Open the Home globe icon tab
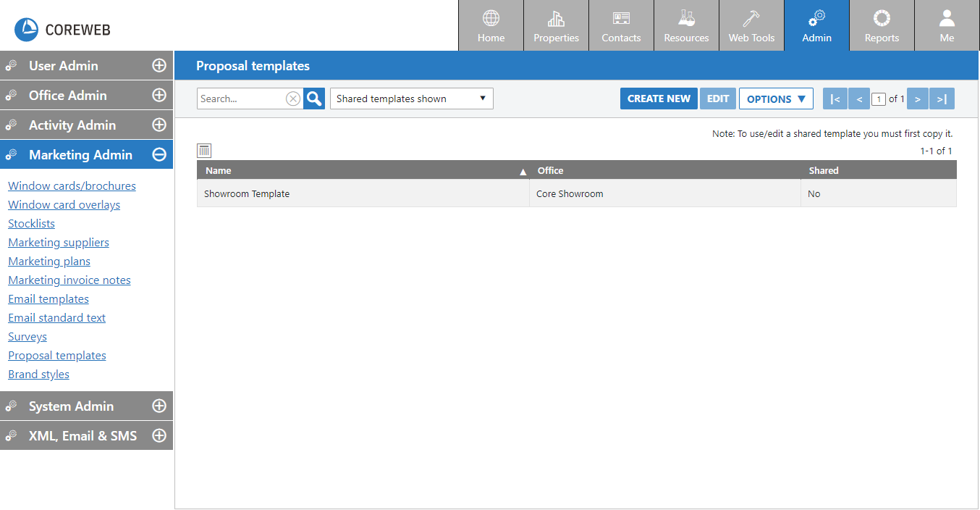Screen dimensions: 980x510 click(491, 26)
